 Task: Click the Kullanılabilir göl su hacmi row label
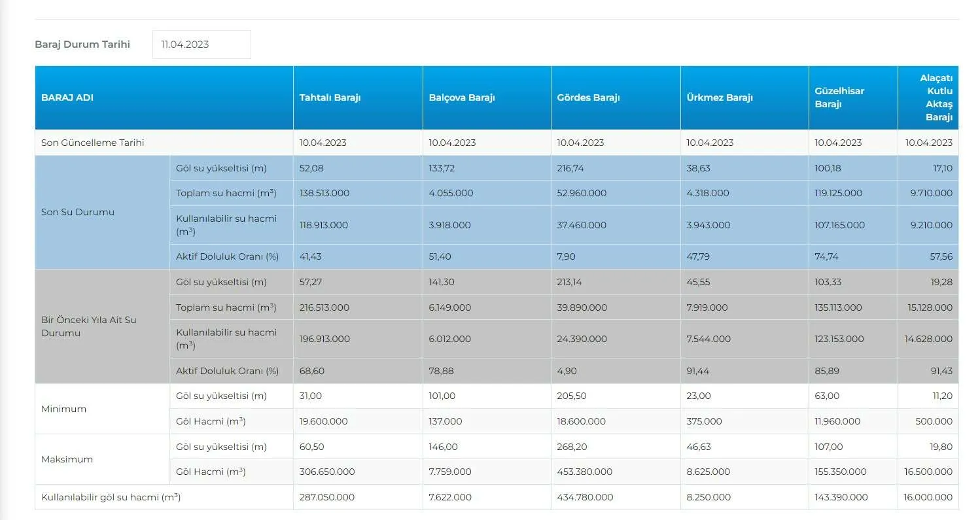point(111,497)
